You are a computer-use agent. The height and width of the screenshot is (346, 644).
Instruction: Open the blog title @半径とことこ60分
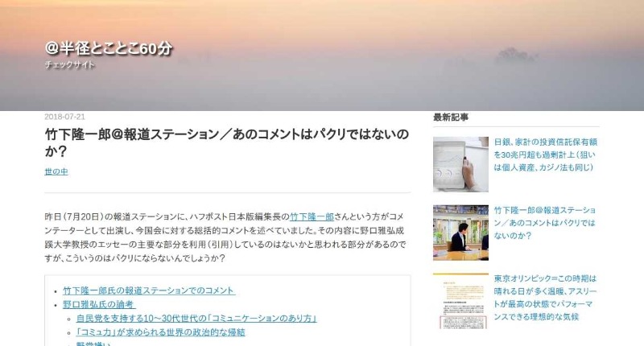tap(109, 48)
